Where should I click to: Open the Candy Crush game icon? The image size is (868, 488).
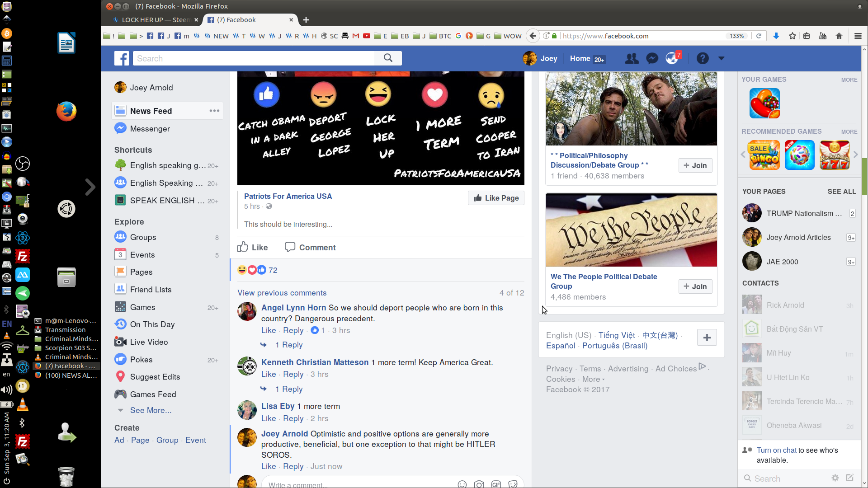(x=764, y=103)
